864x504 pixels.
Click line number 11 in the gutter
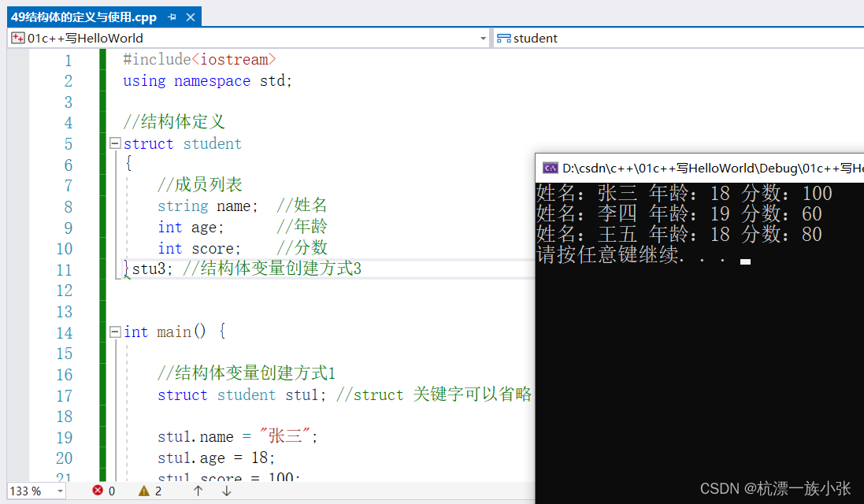click(x=65, y=270)
